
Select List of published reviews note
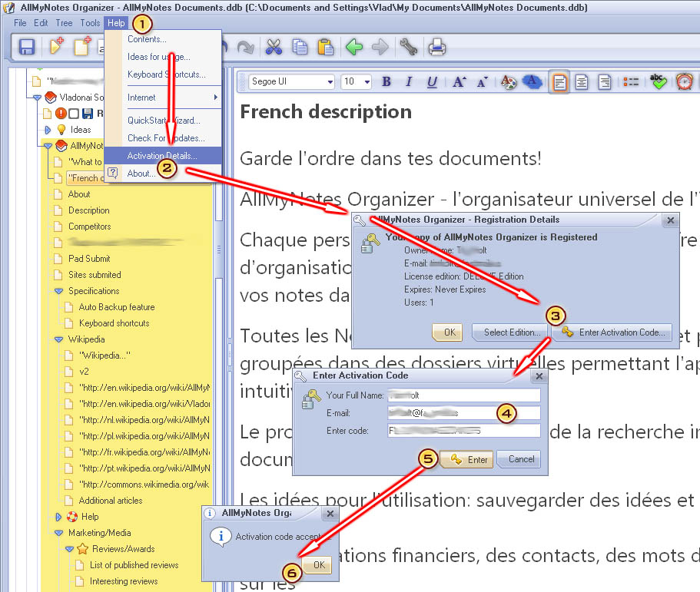134,565
